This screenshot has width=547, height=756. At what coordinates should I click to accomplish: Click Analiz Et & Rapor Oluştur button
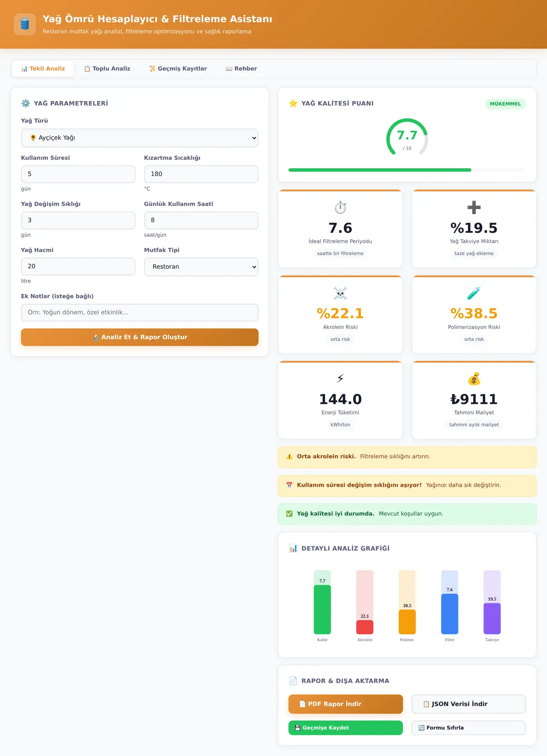(139, 337)
